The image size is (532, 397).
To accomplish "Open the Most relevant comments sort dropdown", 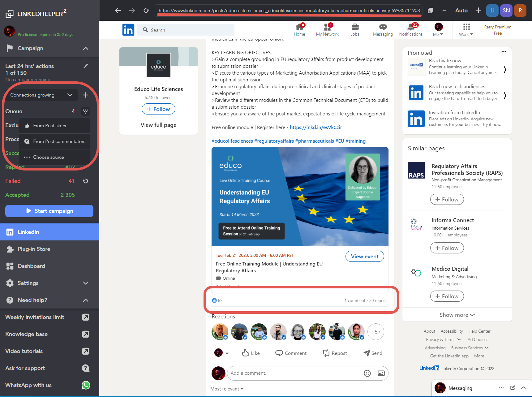I will click(227, 389).
